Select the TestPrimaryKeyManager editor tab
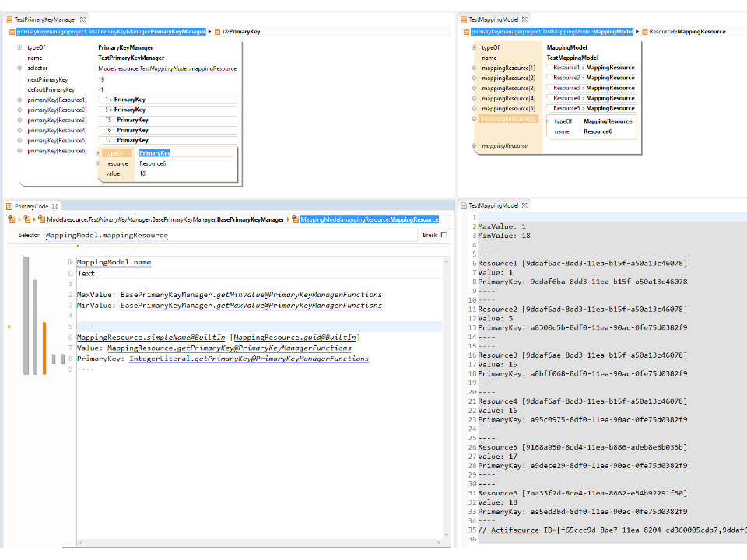The image size is (747, 560). coord(47,19)
